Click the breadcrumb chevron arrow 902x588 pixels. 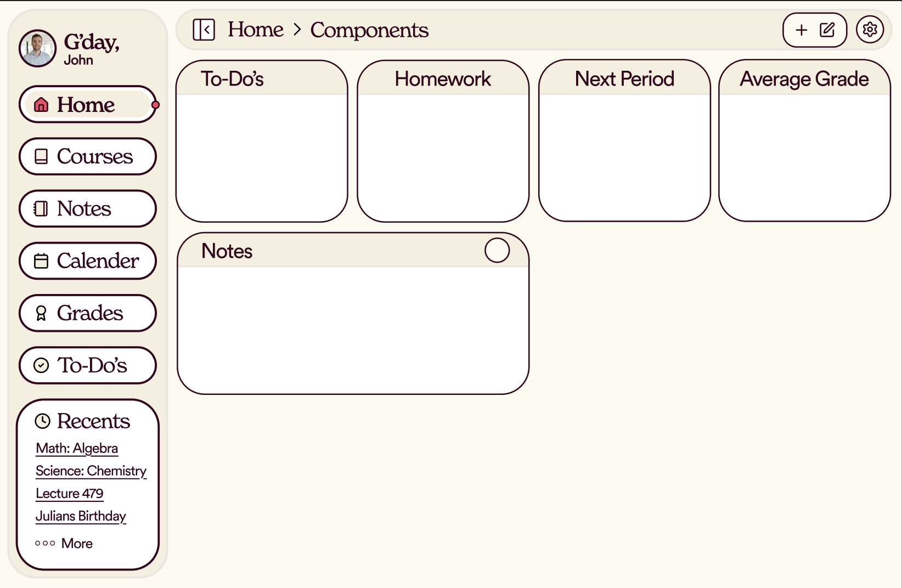(297, 30)
